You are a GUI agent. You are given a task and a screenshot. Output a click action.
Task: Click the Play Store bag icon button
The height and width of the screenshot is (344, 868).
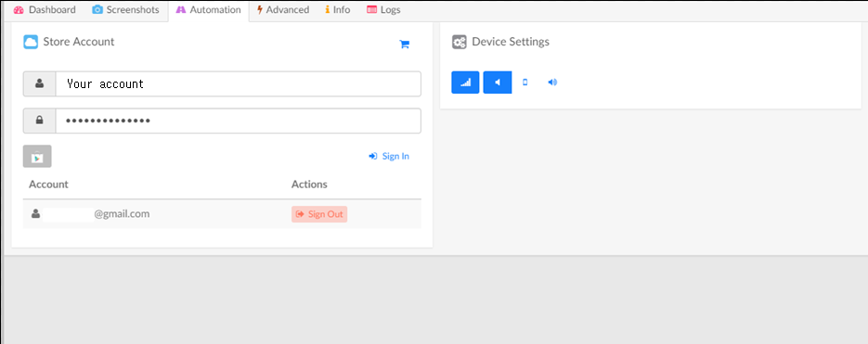click(x=37, y=157)
